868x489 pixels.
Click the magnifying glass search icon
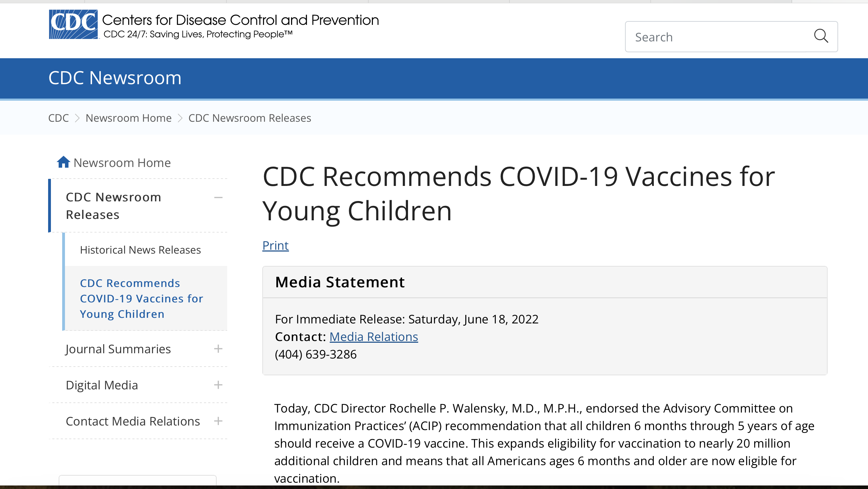point(821,36)
